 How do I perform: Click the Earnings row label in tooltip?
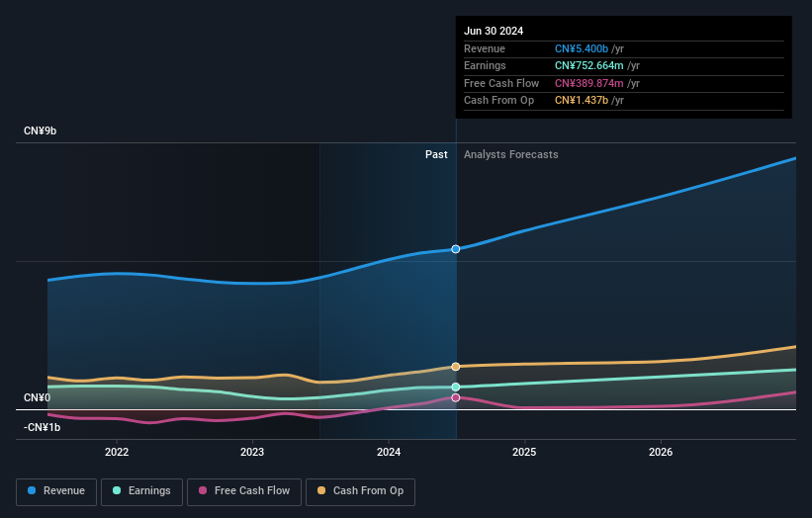pos(485,65)
